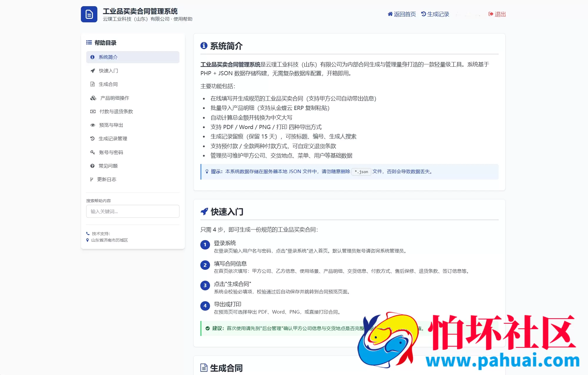Image resolution: width=588 pixels, height=375 pixels.
Task: Open the 生成记录 link in the header
Action: click(x=435, y=14)
